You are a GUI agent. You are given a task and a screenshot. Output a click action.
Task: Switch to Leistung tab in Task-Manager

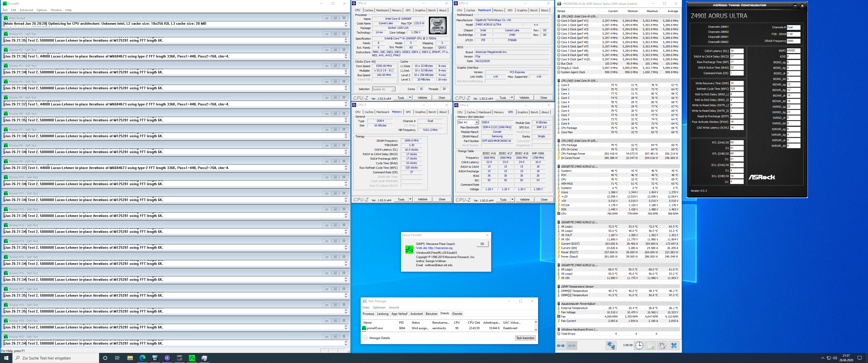coord(382,314)
